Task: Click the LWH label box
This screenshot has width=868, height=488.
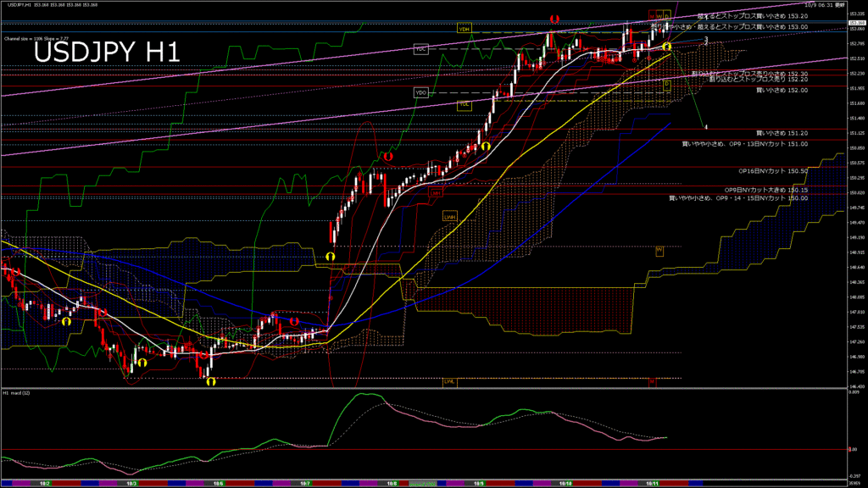Action: [450, 217]
